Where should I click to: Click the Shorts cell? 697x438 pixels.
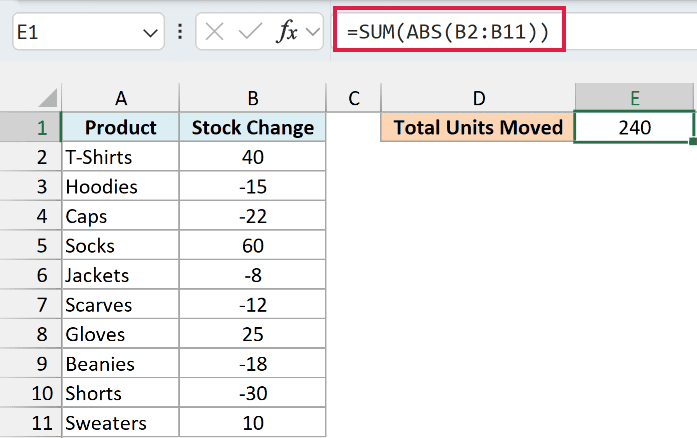(120, 393)
